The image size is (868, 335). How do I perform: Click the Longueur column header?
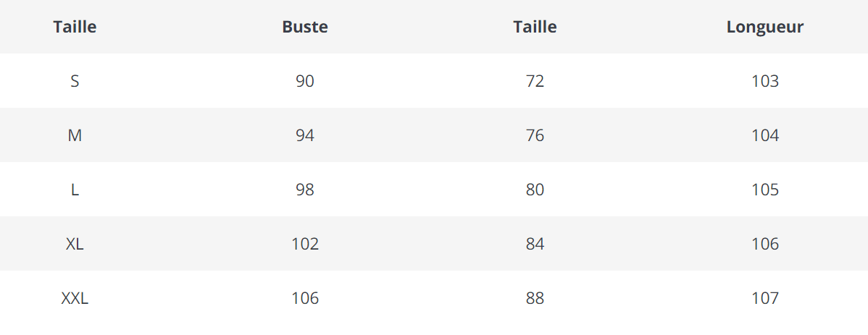765,27
